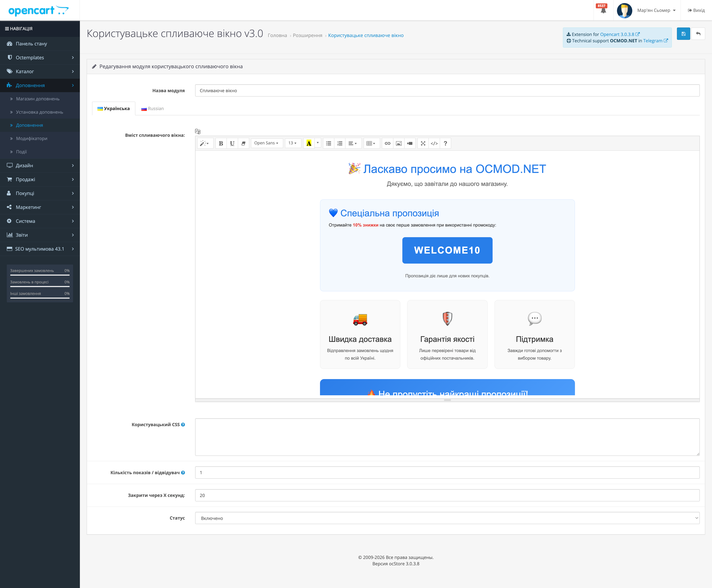Expand the Octemplates menu

click(x=40, y=58)
